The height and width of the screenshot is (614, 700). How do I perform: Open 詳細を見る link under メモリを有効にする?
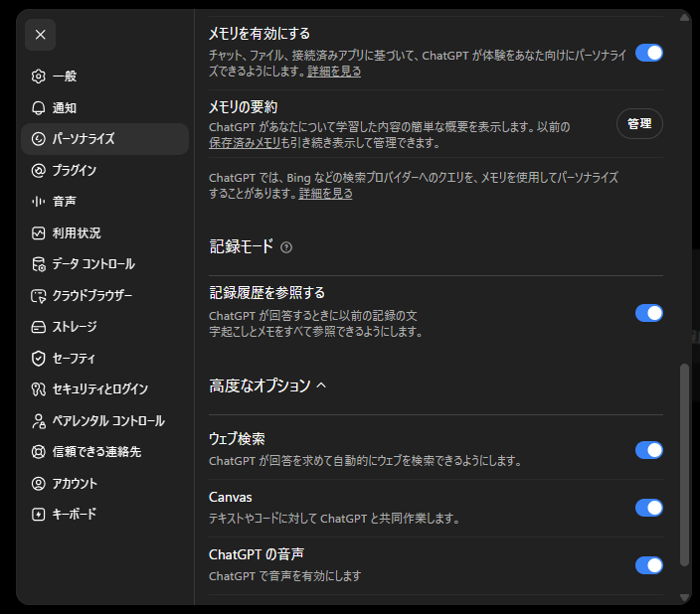click(x=334, y=72)
